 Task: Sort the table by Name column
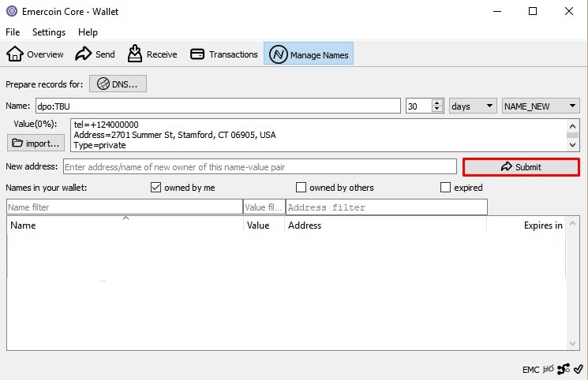tap(125, 225)
